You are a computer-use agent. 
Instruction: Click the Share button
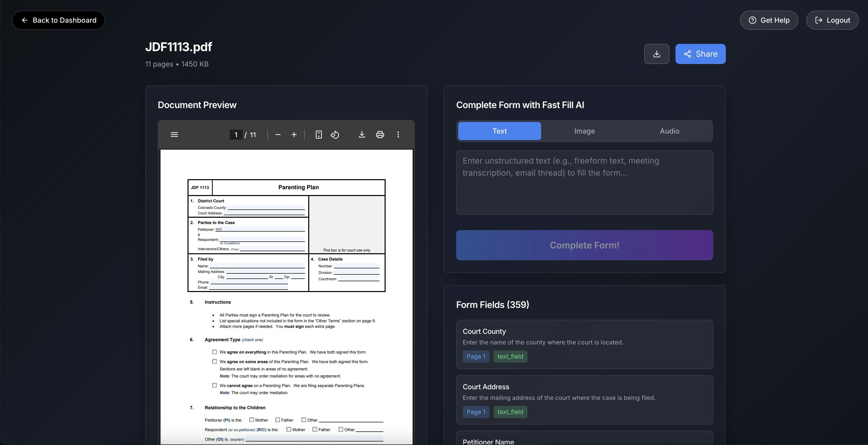coord(700,54)
